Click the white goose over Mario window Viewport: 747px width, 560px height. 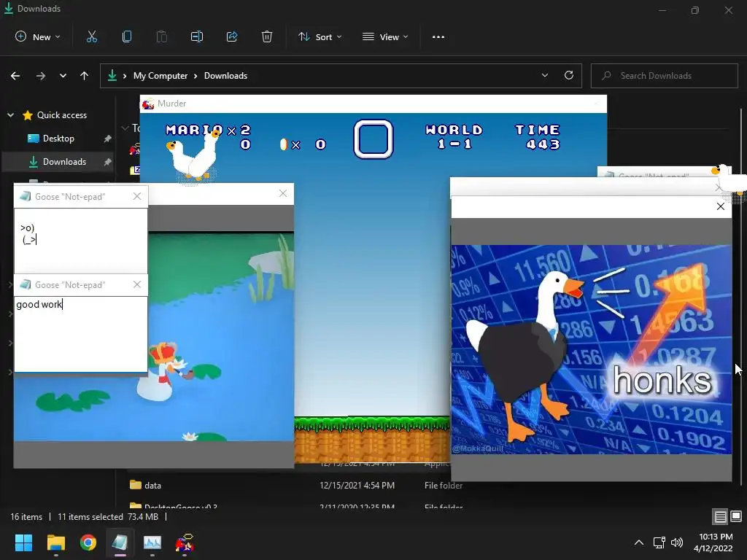[194, 154]
